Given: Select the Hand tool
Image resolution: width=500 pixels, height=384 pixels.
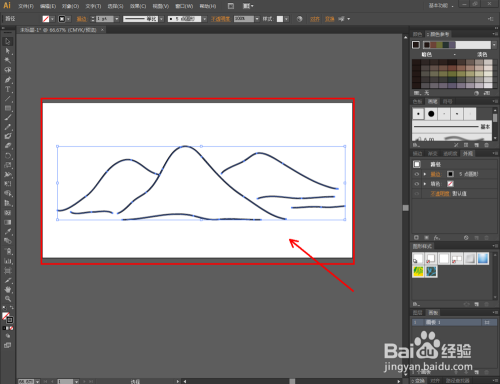Looking at the screenshot, I should coord(8,289).
